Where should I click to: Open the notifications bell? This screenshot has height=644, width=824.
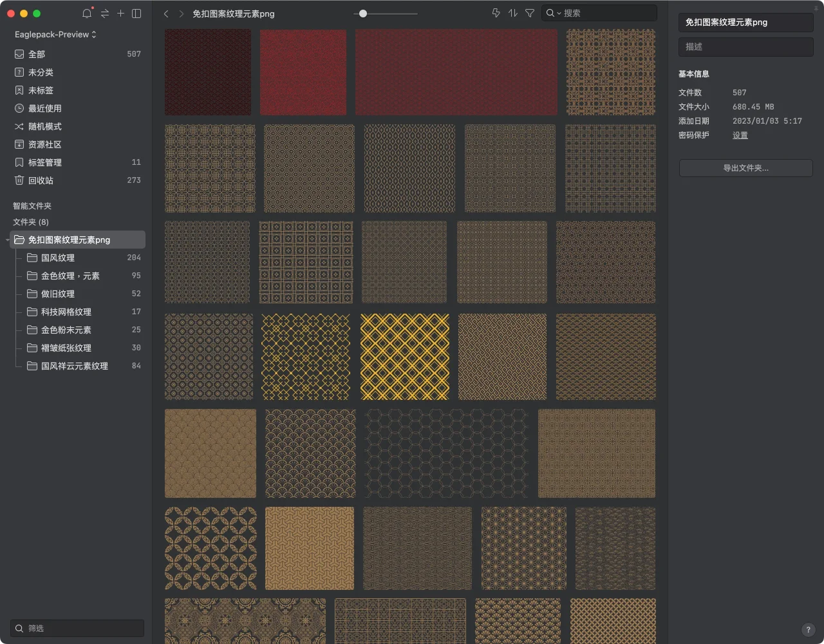(87, 14)
